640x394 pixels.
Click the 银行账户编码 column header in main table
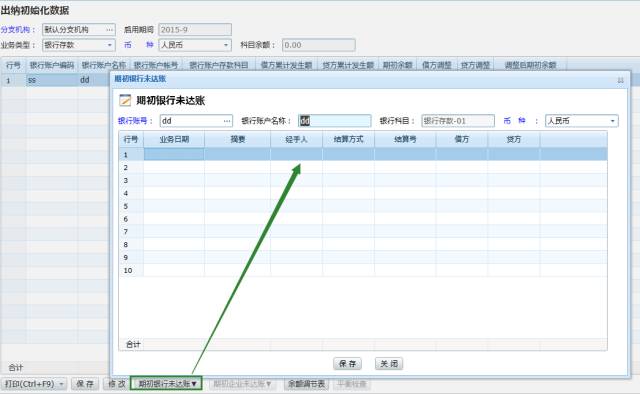click(52, 65)
